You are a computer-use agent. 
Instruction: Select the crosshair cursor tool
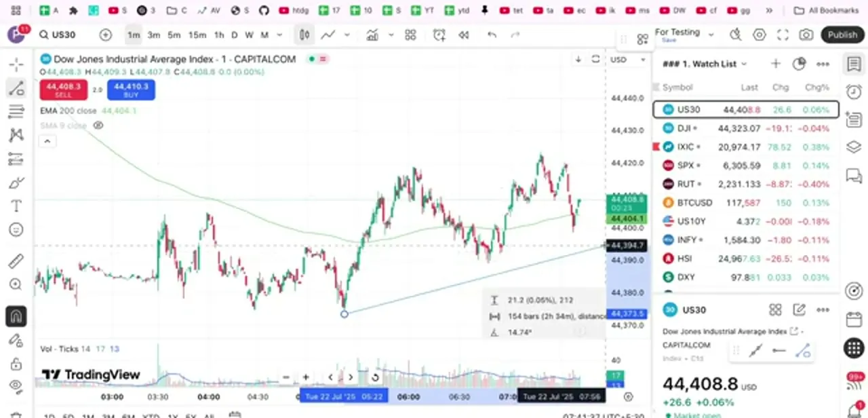click(x=16, y=65)
